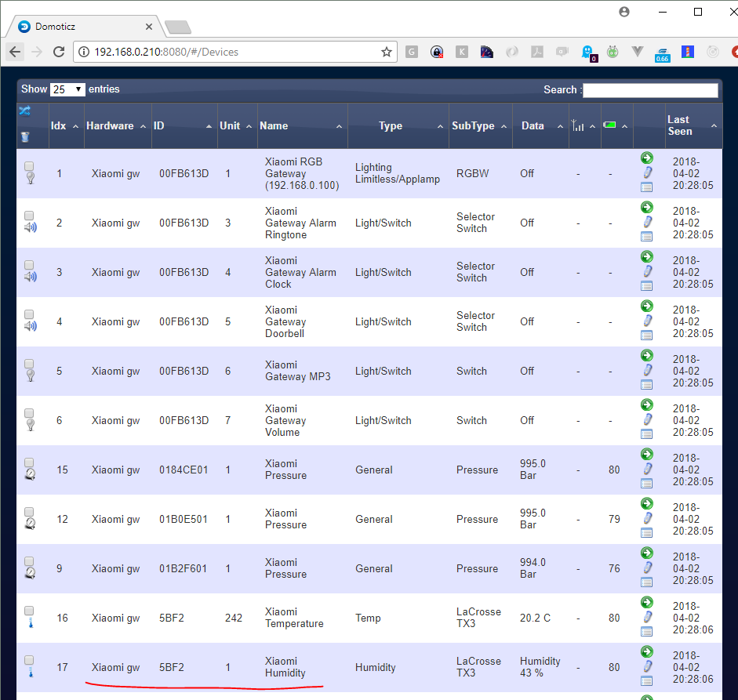Tick the checkbox for Xiaomi Gateway MP3
Screen dimensions: 738x700
point(29,364)
